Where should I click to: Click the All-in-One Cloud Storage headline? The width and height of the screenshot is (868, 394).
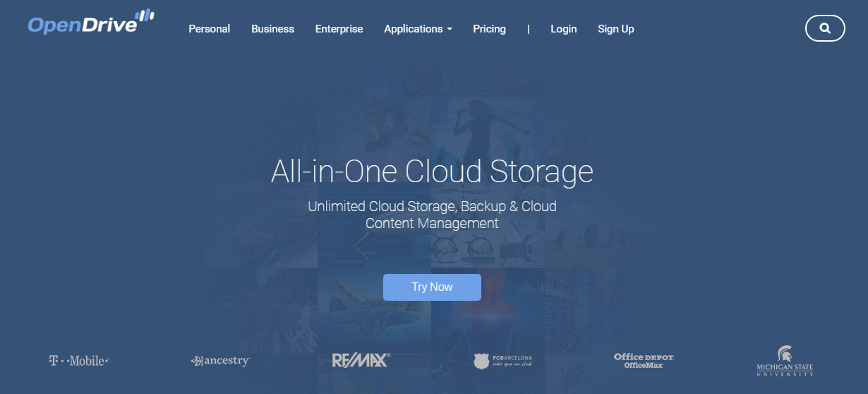click(x=432, y=172)
